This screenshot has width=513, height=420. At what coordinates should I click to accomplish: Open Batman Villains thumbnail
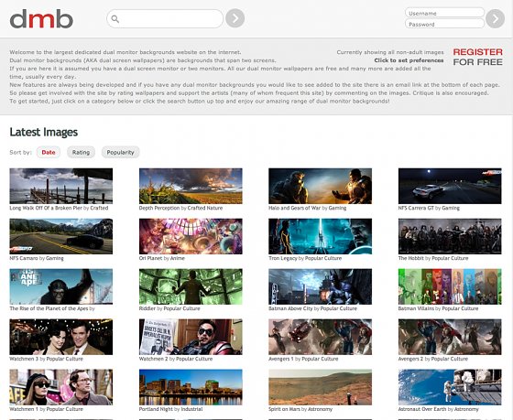click(x=450, y=286)
